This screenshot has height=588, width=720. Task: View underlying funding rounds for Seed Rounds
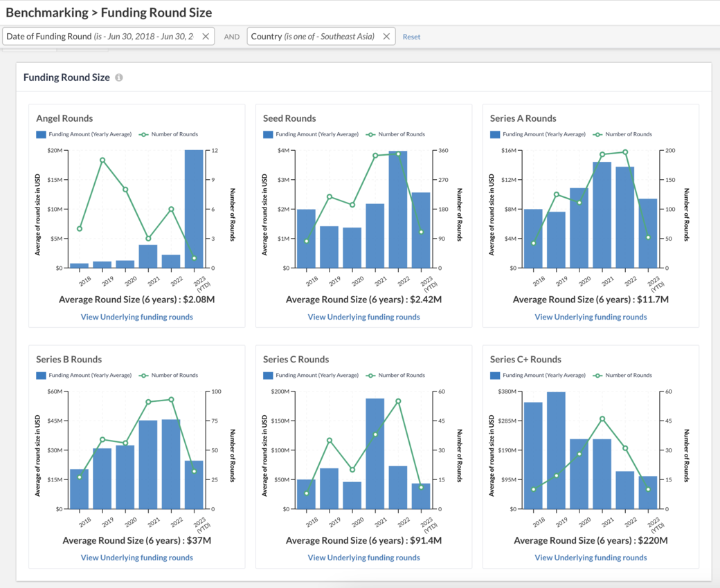(x=363, y=317)
